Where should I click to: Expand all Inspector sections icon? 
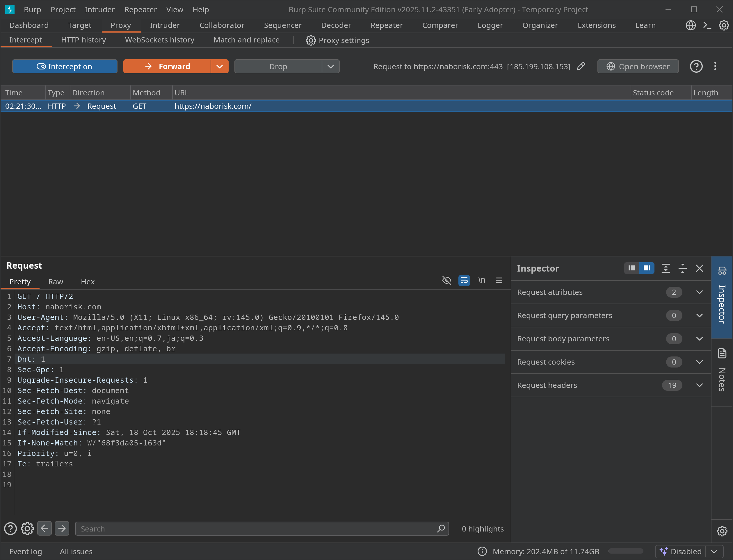(x=666, y=268)
